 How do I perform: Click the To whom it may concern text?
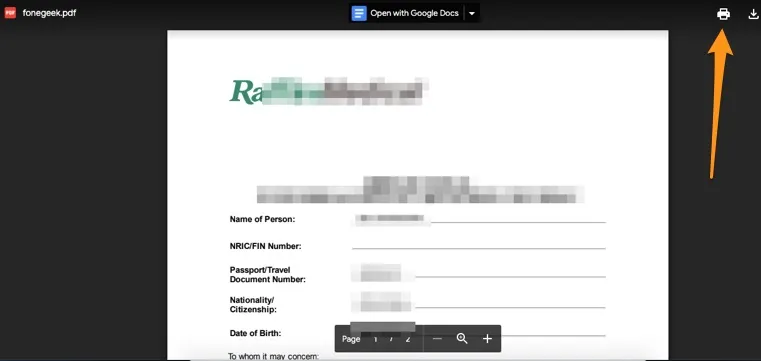(273, 357)
